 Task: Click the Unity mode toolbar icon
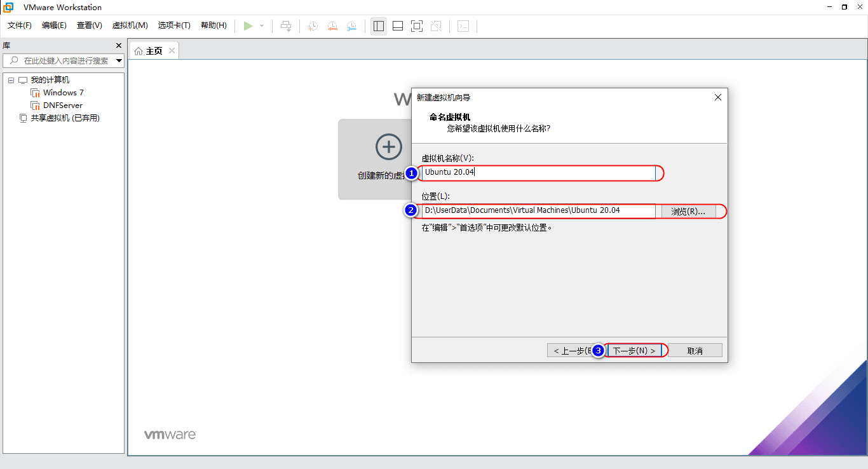[436, 26]
